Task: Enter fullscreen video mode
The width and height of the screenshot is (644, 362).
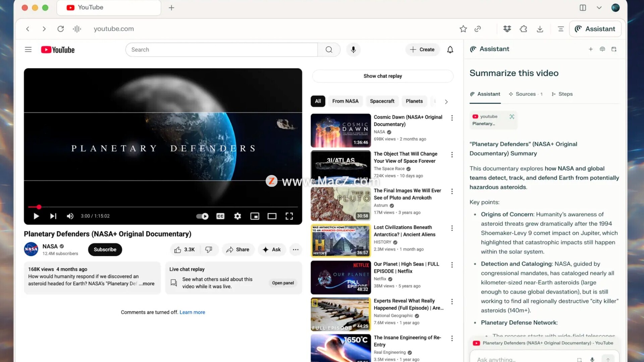Action: [289, 216]
